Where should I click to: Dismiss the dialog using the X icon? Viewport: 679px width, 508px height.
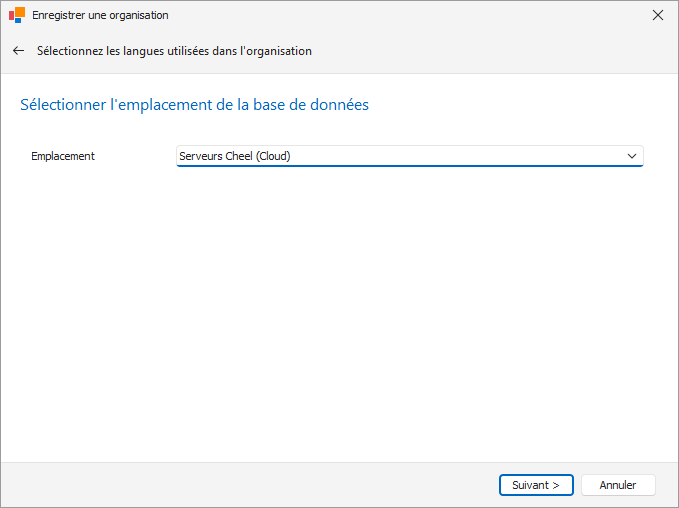tap(658, 15)
